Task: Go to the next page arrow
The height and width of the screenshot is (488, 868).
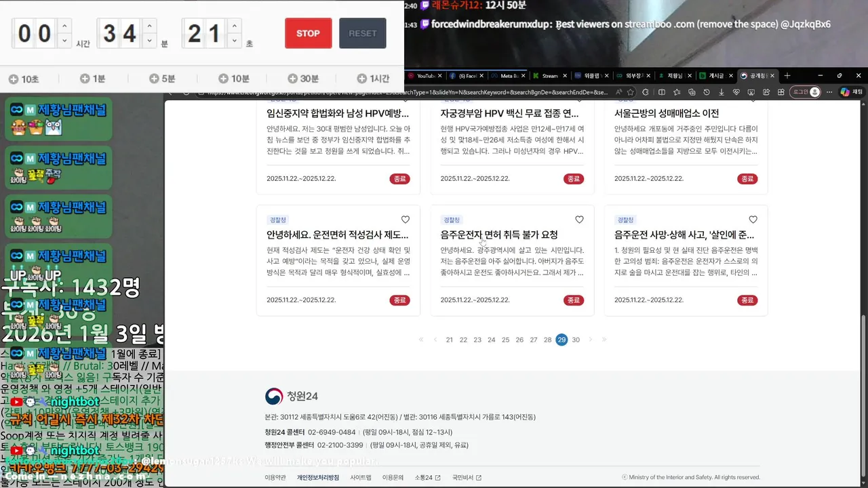Action: pos(590,340)
